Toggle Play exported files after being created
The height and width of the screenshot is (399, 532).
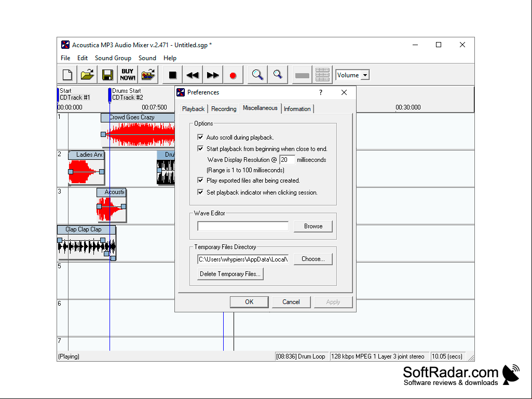200,181
